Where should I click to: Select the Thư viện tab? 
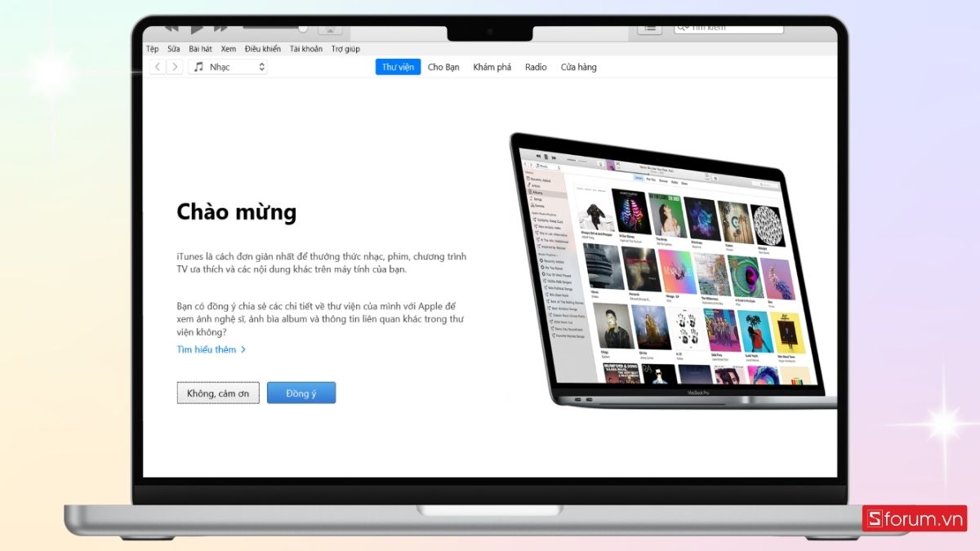click(x=398, y=67)
